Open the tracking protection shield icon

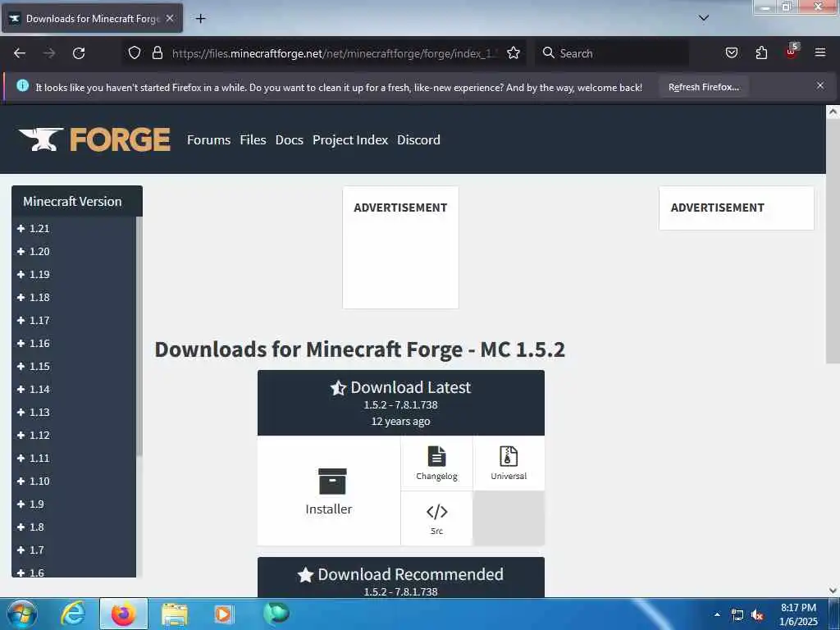point(135,53)
